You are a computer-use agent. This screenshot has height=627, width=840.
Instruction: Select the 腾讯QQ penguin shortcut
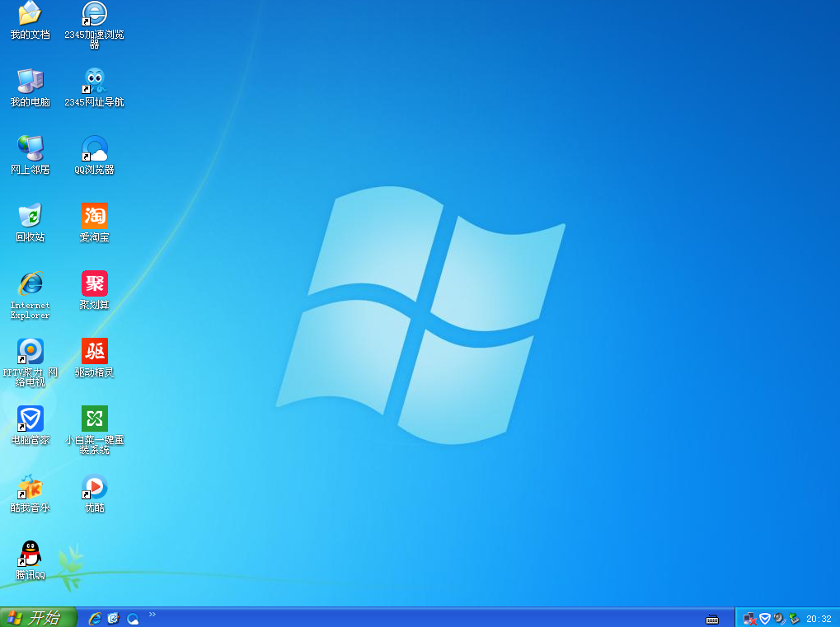point(30,560)
